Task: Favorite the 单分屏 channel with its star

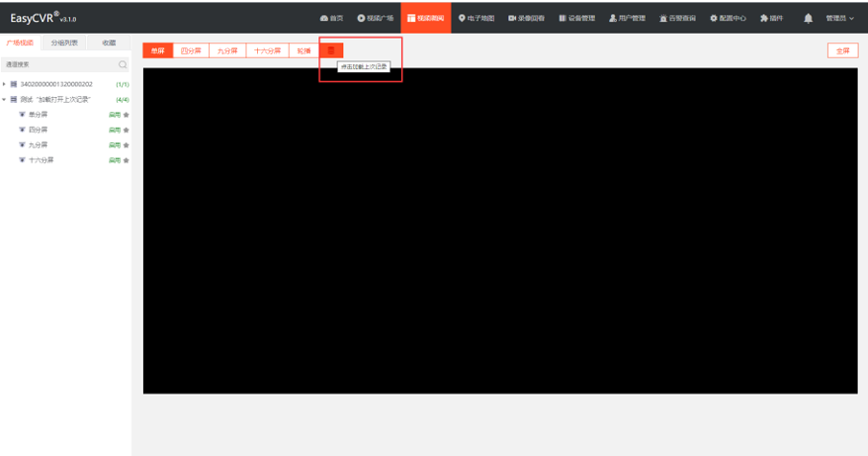Action: pos(127,115)
